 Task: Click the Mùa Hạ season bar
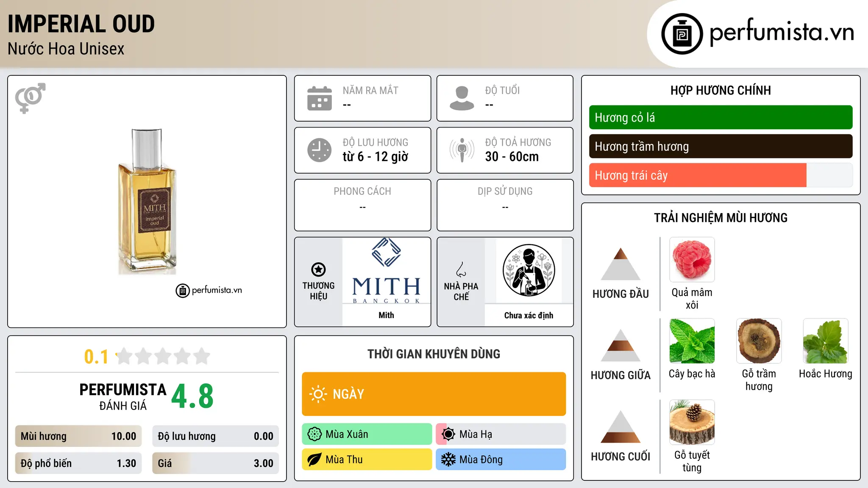pyautogui.click(x=501, y=434)
